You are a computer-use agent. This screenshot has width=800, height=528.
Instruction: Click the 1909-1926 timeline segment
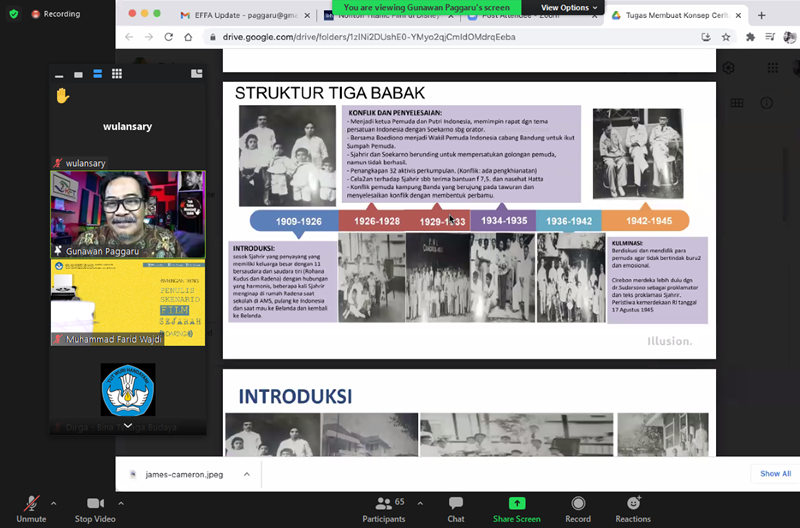tap(296, 221)
